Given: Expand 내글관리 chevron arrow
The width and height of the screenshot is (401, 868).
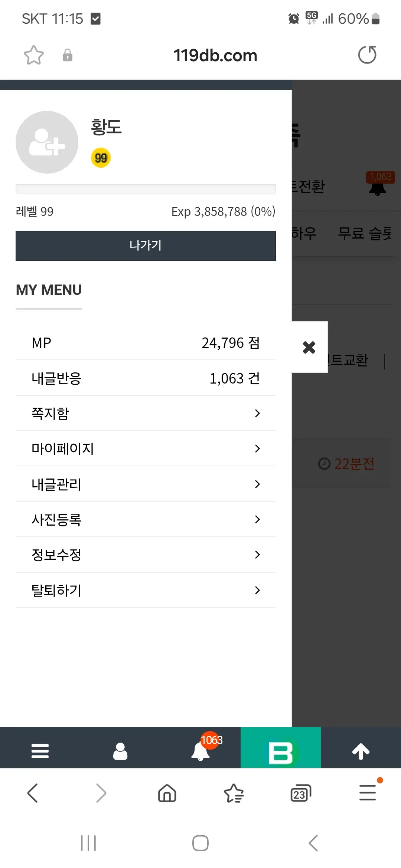Looking at the screenshot, I should 257,484.
